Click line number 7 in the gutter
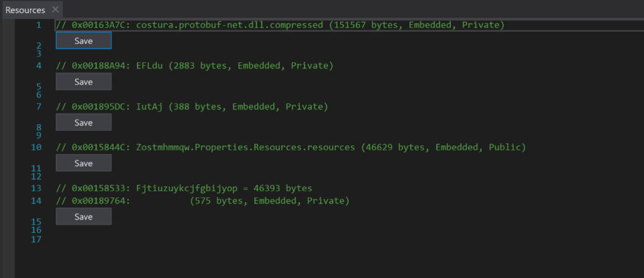Screen dimensions: 644x278 click(x=38, y=107)
